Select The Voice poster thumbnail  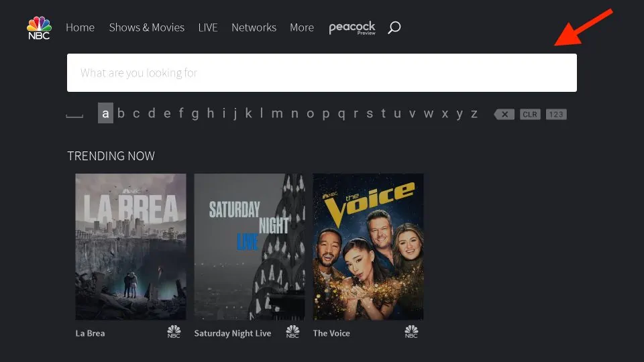point(368,247)
